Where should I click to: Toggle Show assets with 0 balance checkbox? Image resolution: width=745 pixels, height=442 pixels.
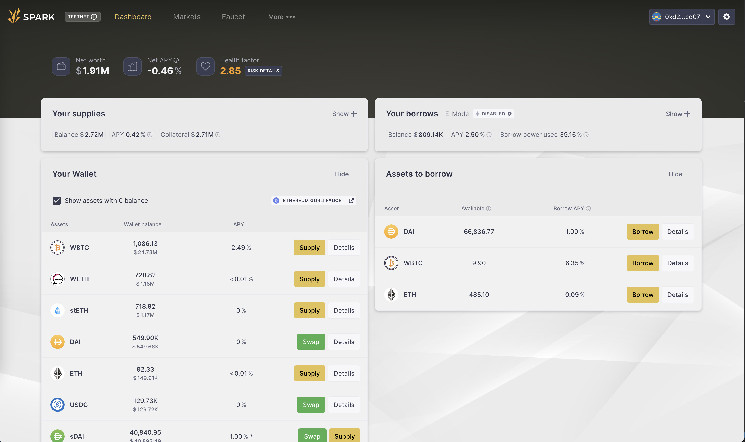point(57,201)
